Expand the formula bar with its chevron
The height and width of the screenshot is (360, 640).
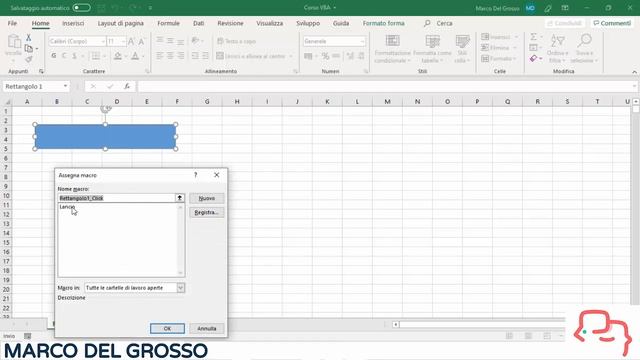[634, 86]
